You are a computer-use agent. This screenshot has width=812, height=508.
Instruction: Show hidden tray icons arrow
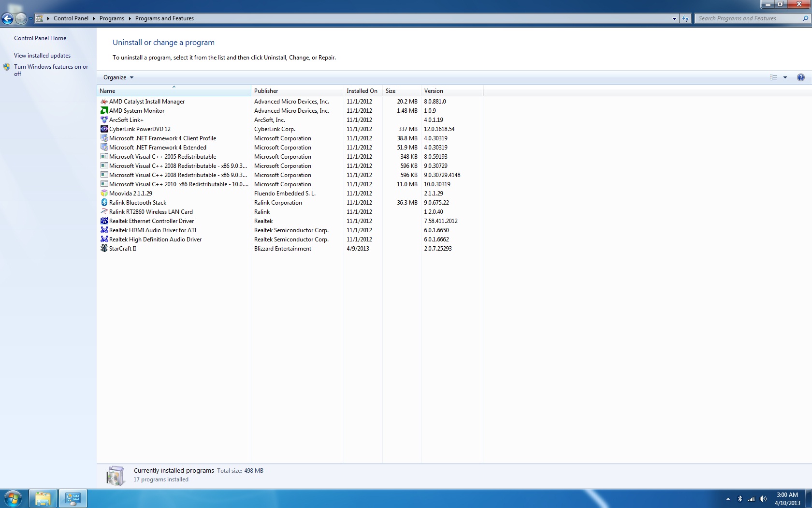[728, 499]
